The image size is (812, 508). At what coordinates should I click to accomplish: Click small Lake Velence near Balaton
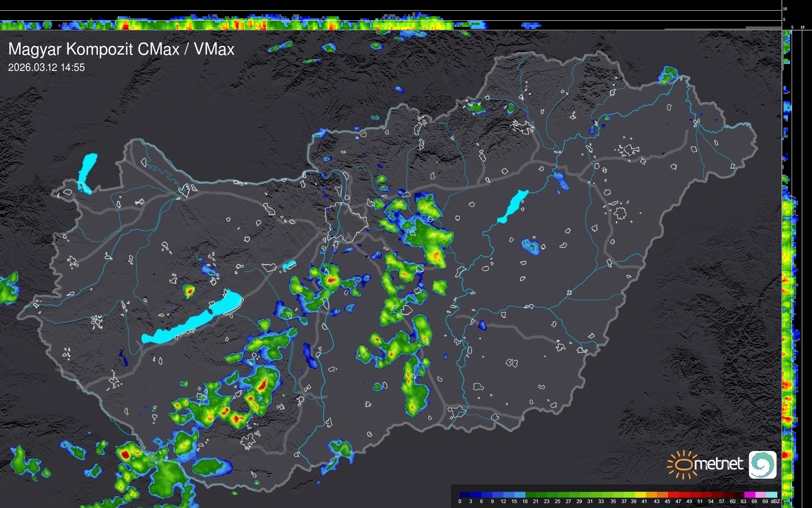289,265
